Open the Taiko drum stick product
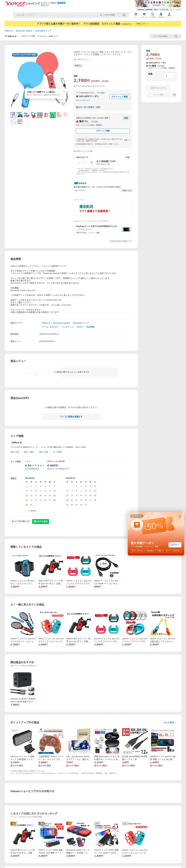The height and width of the screenshot is (868, 186). pos(163,628)
